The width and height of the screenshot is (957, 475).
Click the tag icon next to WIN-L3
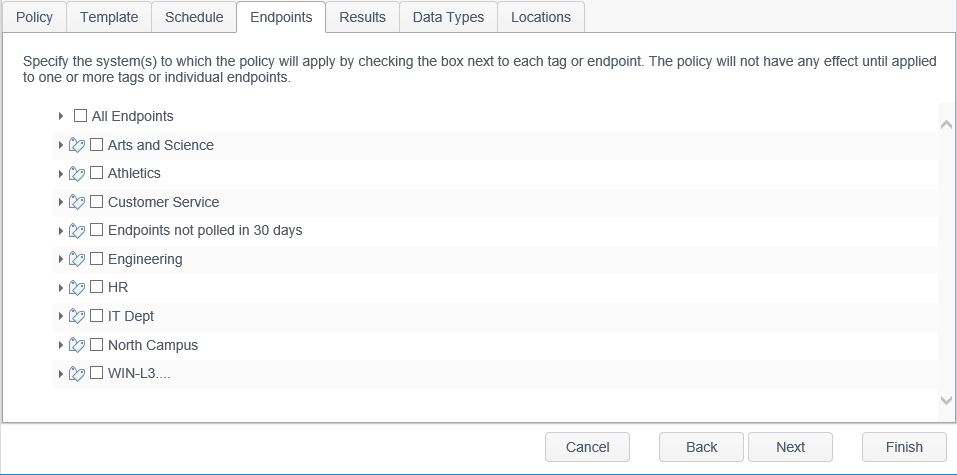(x=77, y=374)
